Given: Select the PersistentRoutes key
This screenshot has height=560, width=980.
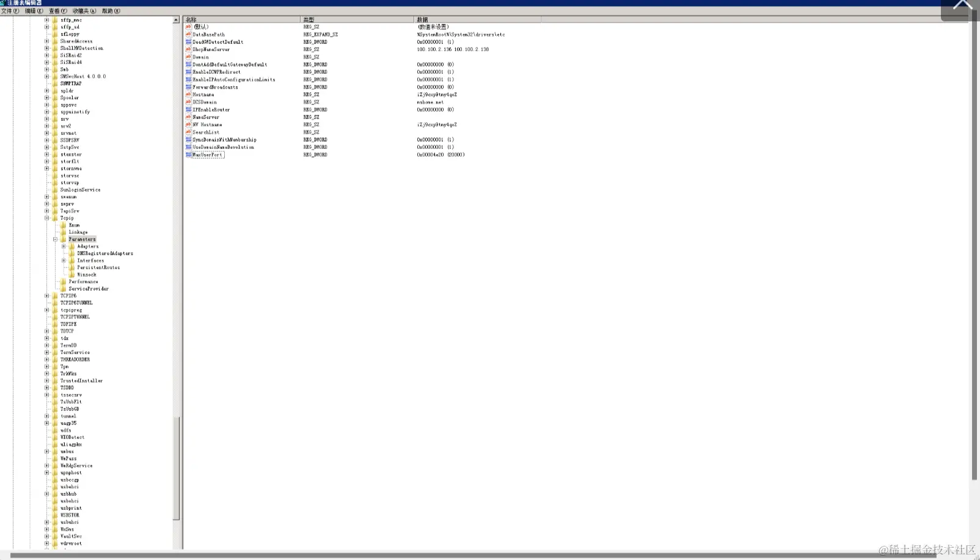Looking at the screenshot, I should 98,267.
